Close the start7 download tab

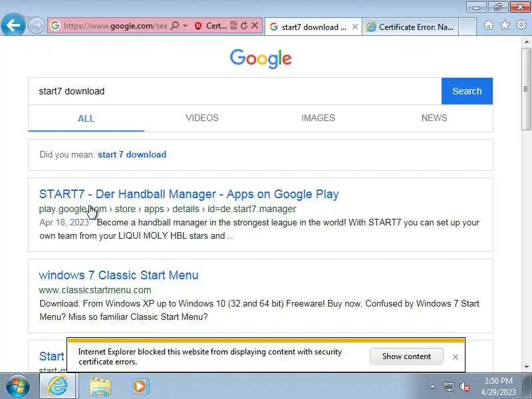coord(355,27)
